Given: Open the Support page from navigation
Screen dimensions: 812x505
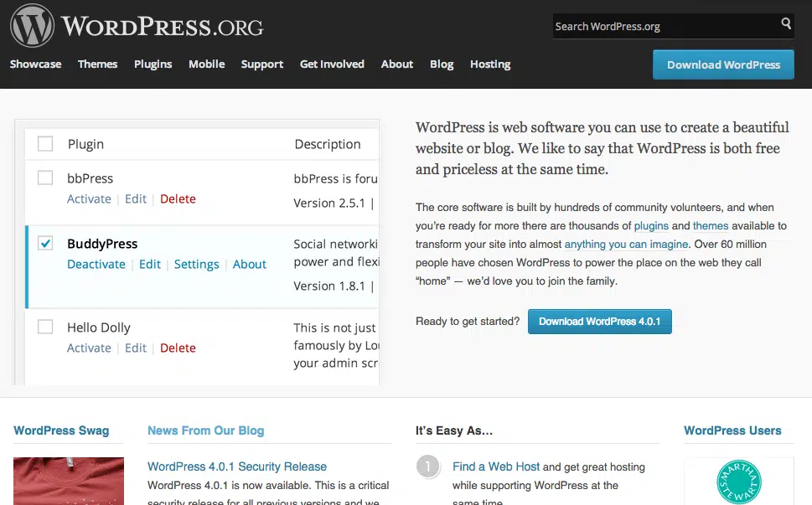Looking at the screenshot, I should 261,64.
